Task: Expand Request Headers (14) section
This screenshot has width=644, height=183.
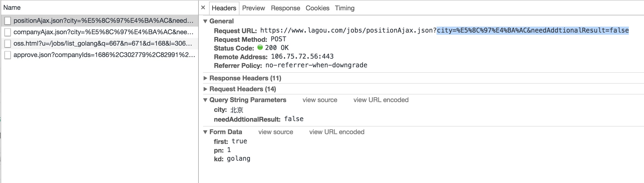Action: click(205, 89)
